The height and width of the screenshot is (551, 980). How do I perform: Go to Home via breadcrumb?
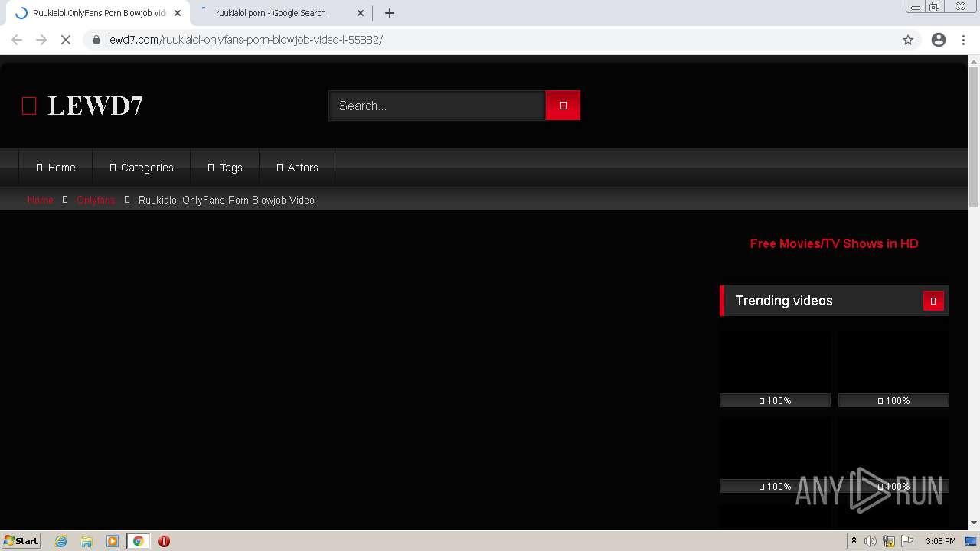click(x=41, y=200)
